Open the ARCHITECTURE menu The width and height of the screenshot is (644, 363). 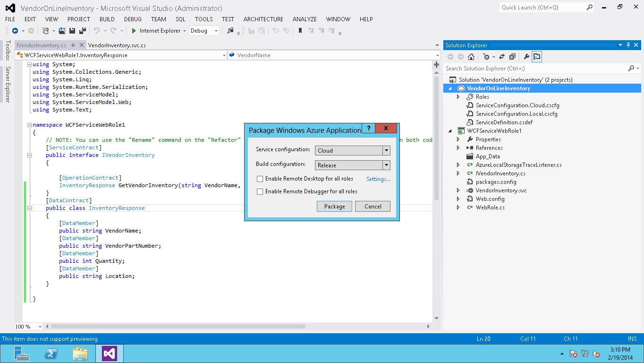(x=263, y=19)
